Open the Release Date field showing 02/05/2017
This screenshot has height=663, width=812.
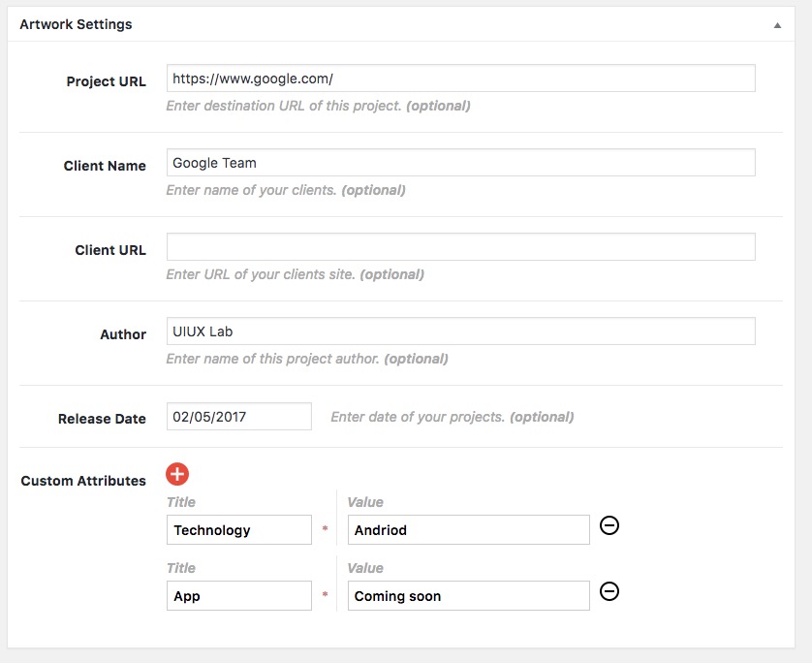pos(239,417)
